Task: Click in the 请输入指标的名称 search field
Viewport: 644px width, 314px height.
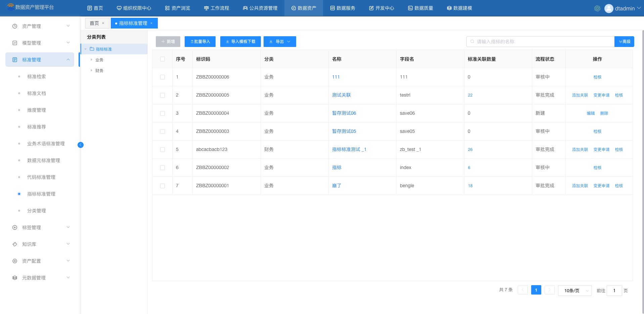Action: coord(540,42)
